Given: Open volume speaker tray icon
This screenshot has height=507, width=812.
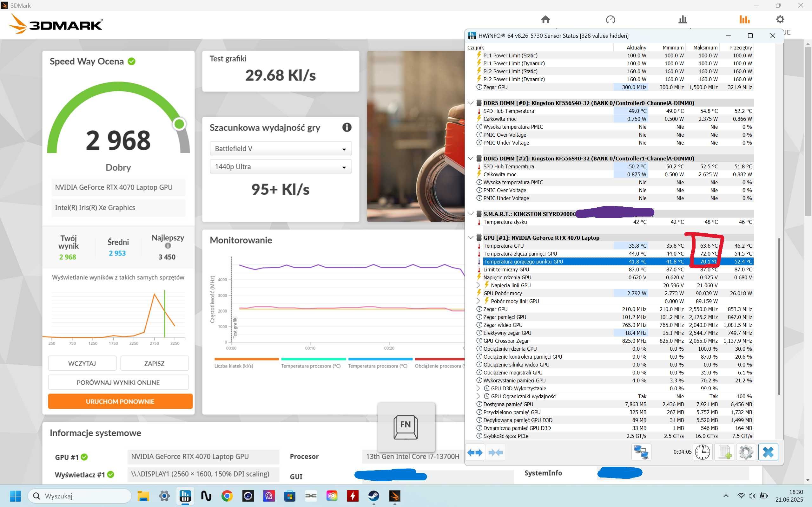Looking at the screenshot, I should click(x=752, y=496).
